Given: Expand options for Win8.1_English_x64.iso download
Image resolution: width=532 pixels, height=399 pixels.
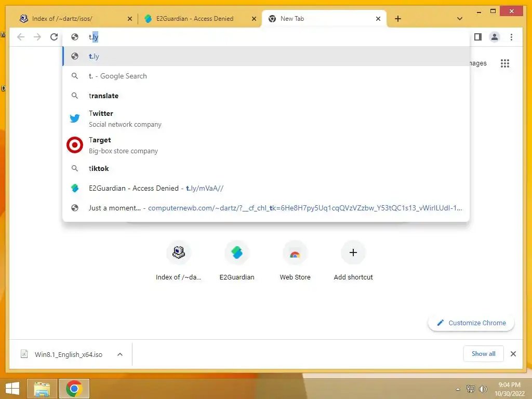Looking at the screenshot, I should 120,354.
